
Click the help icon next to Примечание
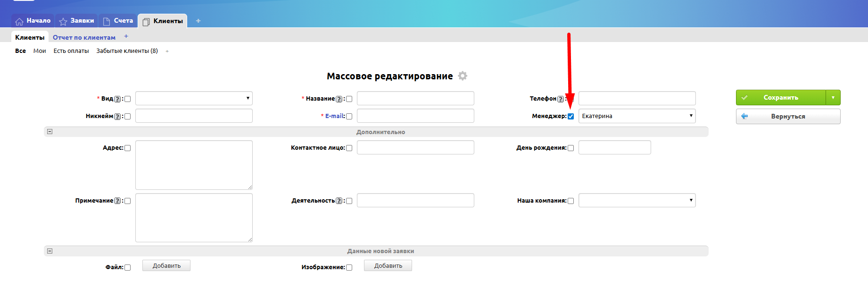(117, 201)
